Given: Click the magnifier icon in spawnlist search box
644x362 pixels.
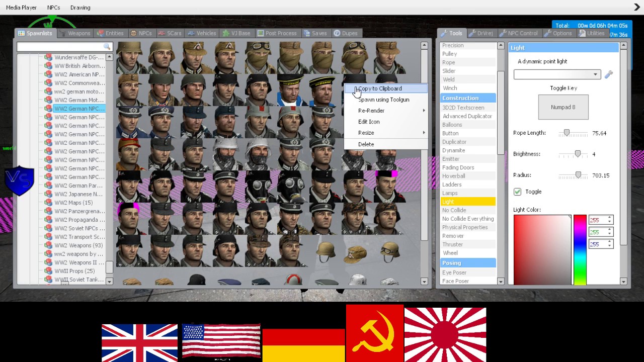Looking at the screenshot, I should point(107,46).
